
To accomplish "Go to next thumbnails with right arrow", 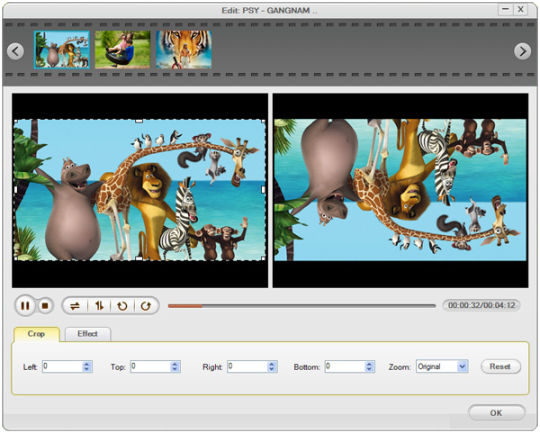I will pos(522,51).
